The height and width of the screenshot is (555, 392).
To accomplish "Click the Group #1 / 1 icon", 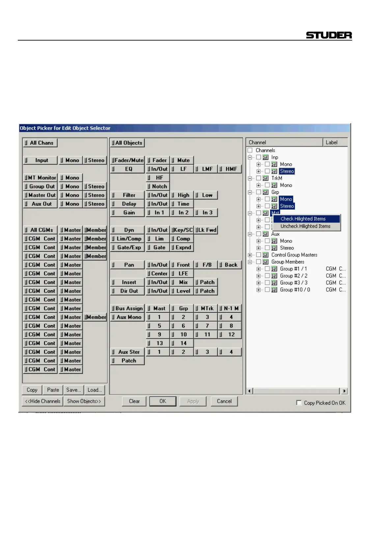I will pyautogui.click(x=274, y=269).
